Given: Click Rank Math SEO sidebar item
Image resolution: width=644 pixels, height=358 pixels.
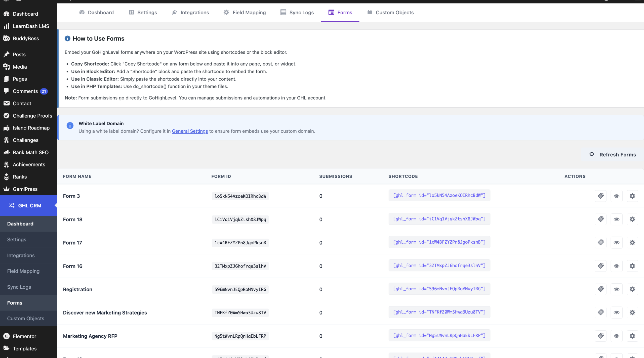Looking at the screenshot, I should click(30, 152).
